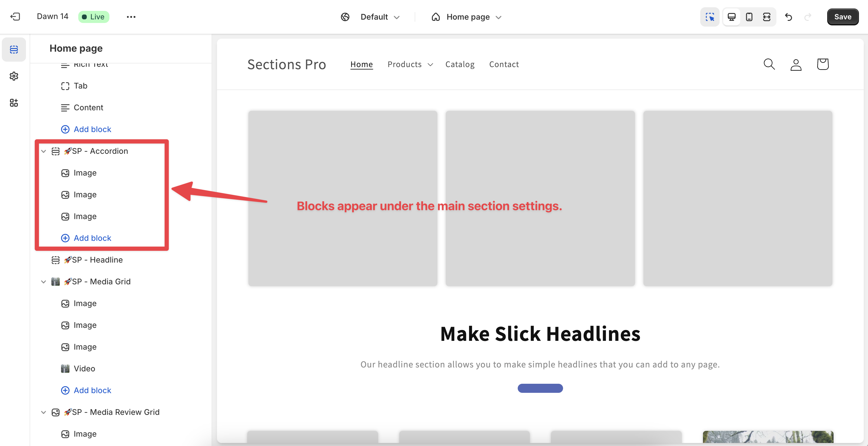868x446 pixels.
Task: Toggle the inspector selection mode
Action: pos(710,17)
